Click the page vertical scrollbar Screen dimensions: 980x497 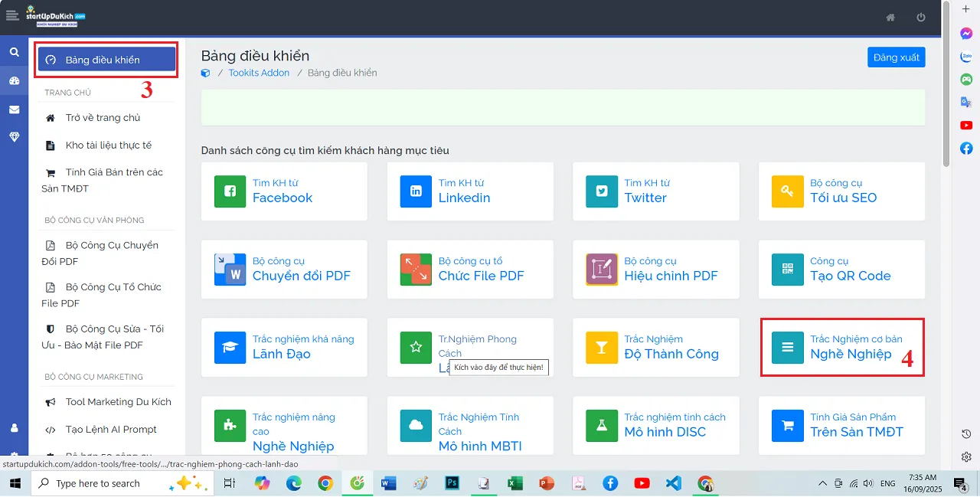[x=946, y=84]
